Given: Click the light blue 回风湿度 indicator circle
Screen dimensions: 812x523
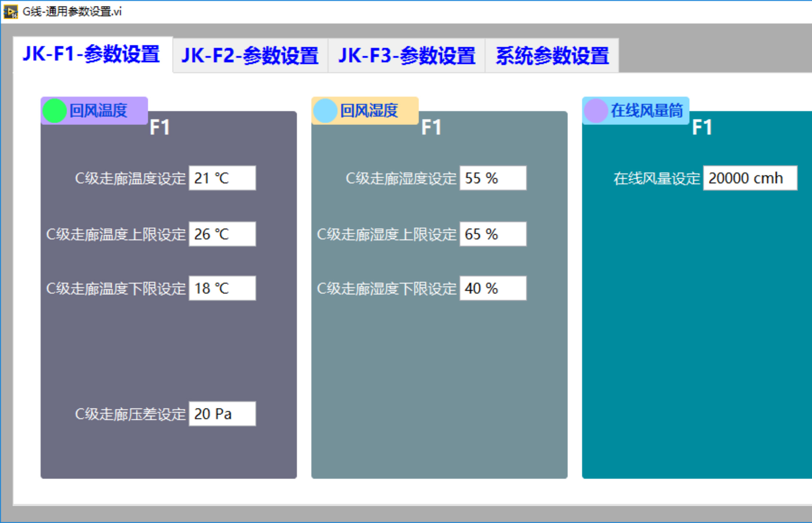Looking at the screenshot, I should (325, 111).
